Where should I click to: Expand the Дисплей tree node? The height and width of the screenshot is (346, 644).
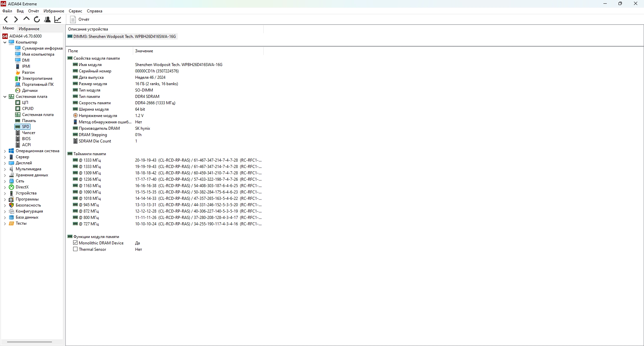click(5, 163)
